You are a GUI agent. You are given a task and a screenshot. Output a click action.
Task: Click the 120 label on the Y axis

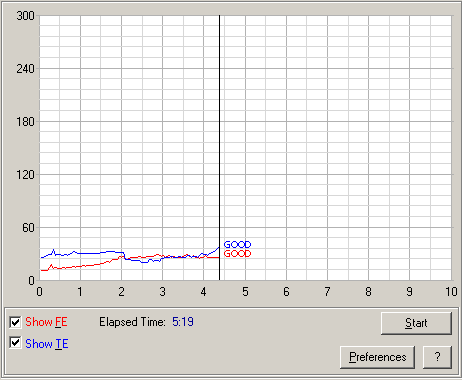[x=25, y=175]
